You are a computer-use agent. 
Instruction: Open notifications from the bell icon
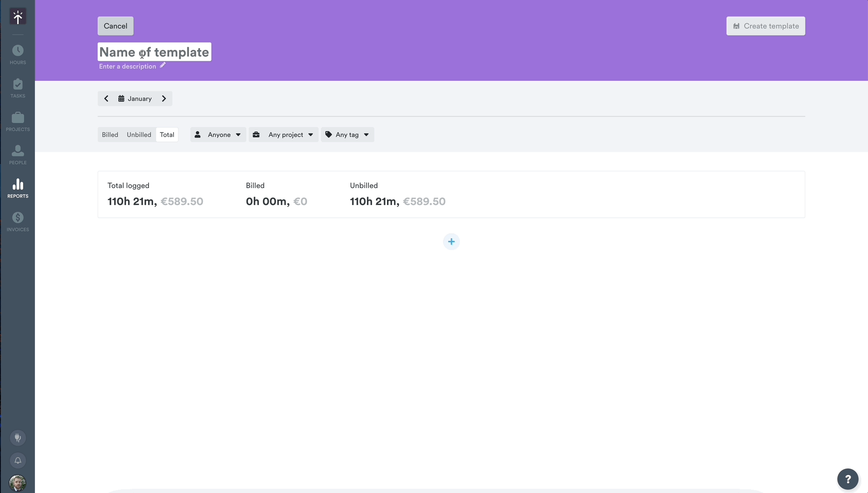pyautogui.click(x=17, y=460)
